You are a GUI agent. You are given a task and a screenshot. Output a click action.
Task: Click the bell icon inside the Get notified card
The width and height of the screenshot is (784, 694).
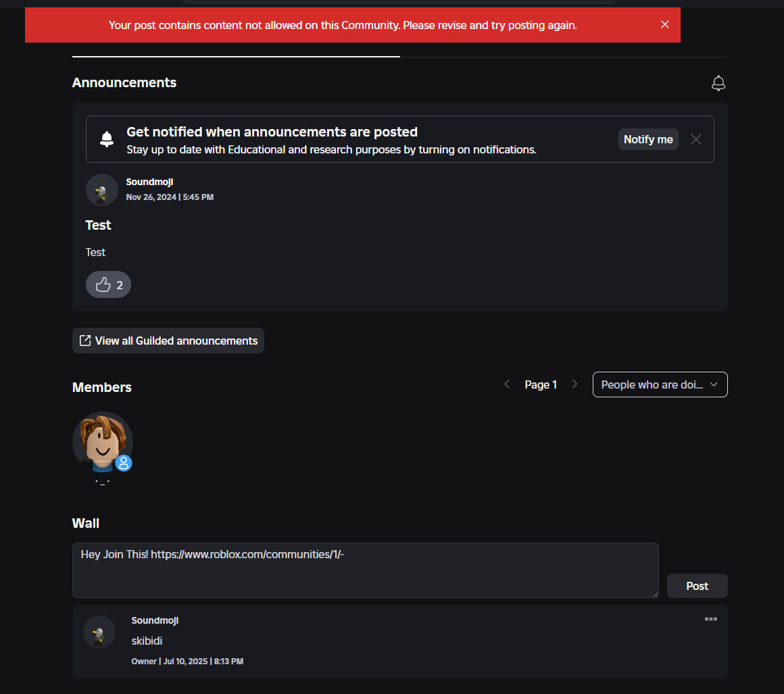[107, 139]
